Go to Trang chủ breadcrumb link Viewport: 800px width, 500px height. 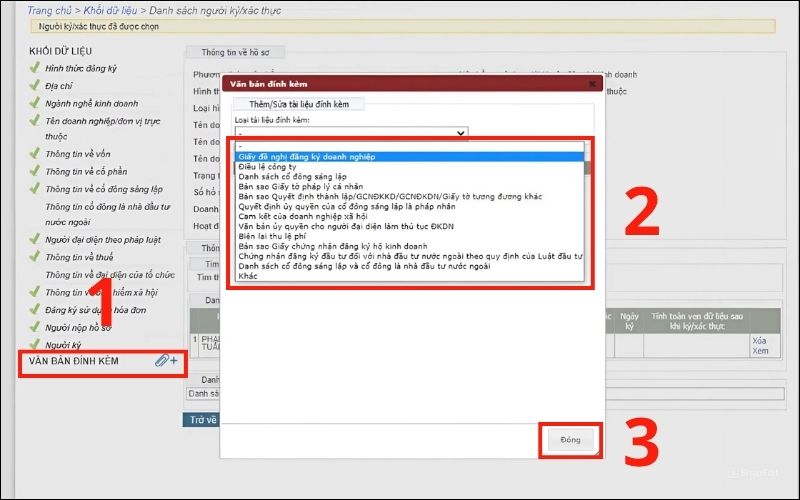pyautogui.click(x=51, y=10)
